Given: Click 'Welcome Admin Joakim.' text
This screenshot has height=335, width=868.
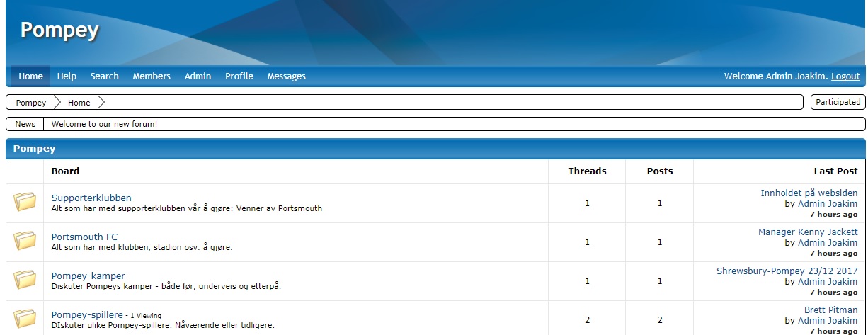Looking at the screenshot, I should point(776,76).
